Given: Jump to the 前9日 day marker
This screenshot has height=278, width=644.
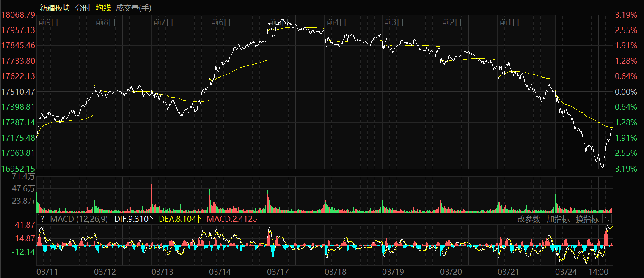Looking at the screenshot, I should coord(48,22).
